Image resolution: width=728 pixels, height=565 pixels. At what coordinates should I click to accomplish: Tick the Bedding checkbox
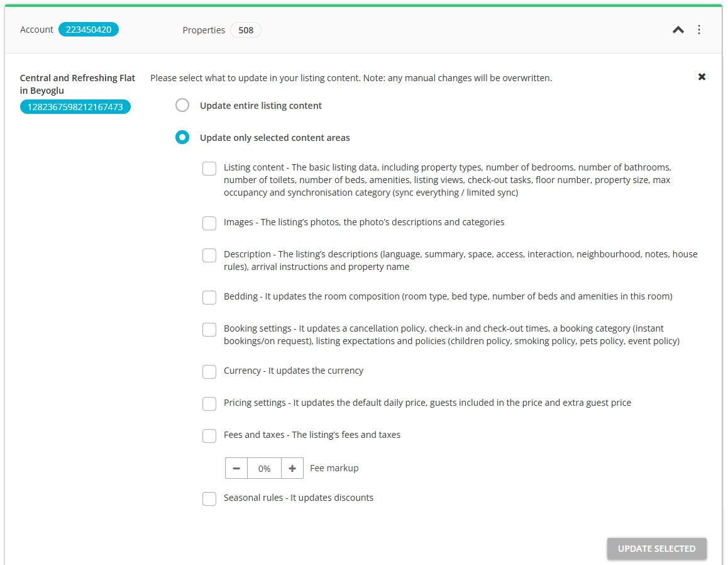pos(209,297)
